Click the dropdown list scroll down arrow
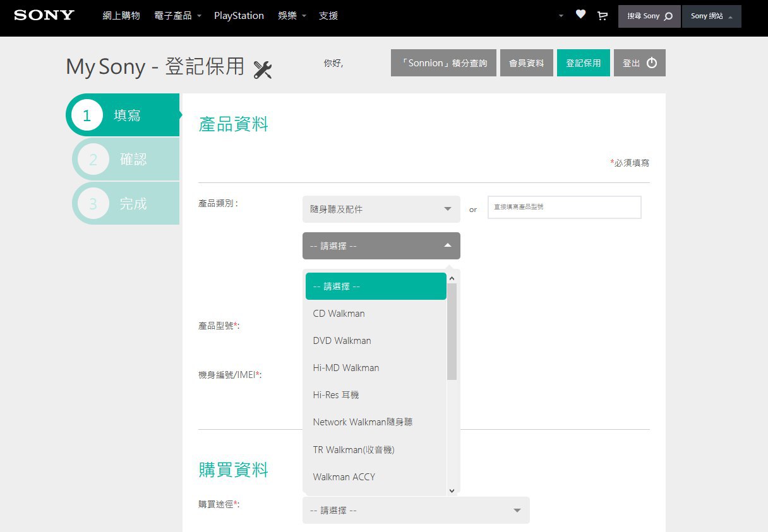 (x=452, y=490)
